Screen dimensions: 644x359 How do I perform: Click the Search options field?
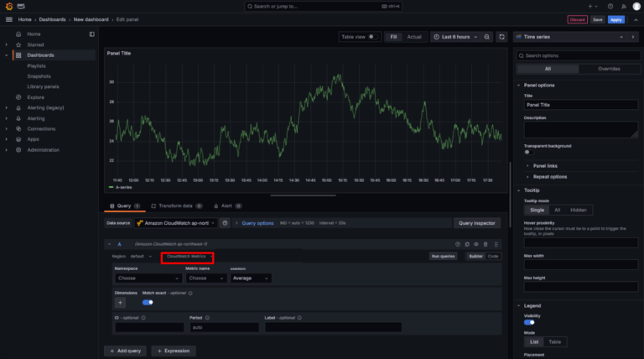pyautogui.click(x=578, y=56)
